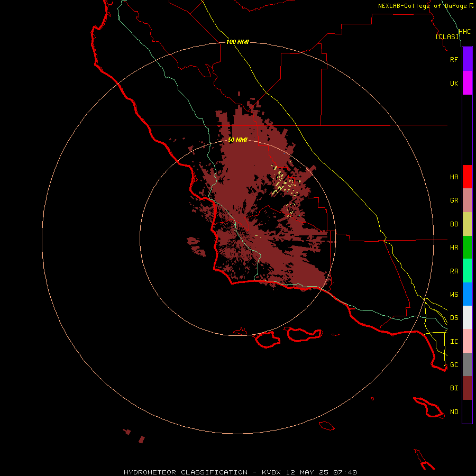Image resolution: width=476 pixels, height=476 pixels.
Task: Click the 50 NMI range ring label
Action: 237,140
